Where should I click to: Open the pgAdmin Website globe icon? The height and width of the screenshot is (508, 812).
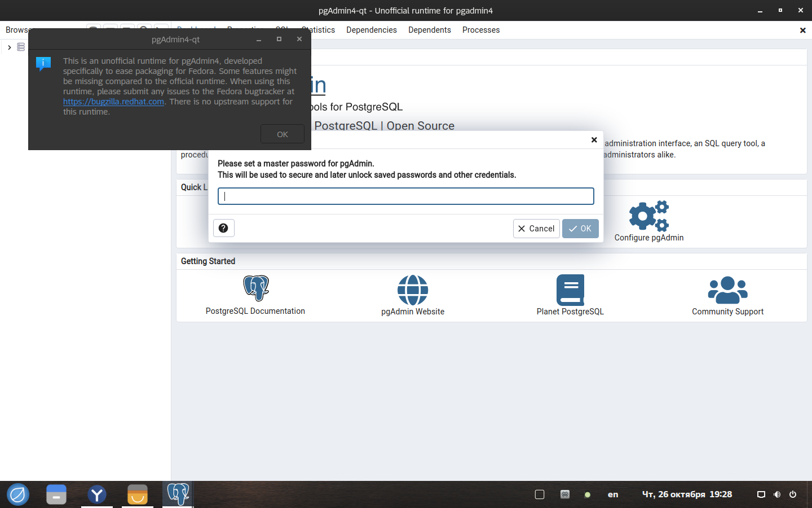pyautogui.click(x=413, y=290)
